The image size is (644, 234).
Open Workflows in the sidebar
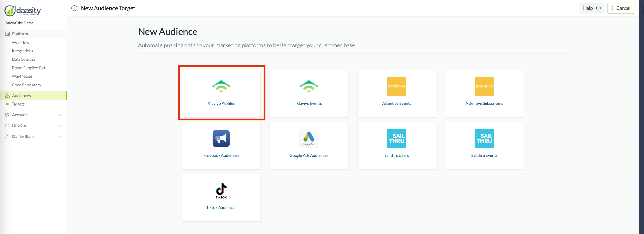pyautogui.click(x=21, y=43)
